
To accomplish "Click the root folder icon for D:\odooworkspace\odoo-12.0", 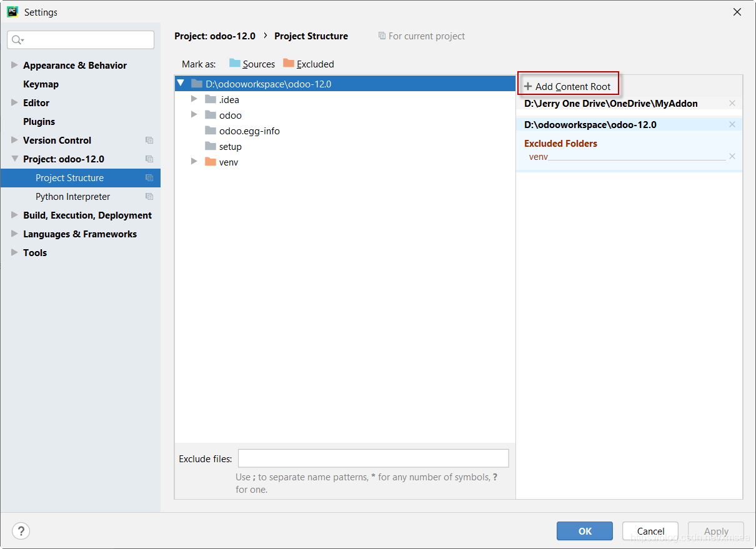I will [x=197, y=84].
